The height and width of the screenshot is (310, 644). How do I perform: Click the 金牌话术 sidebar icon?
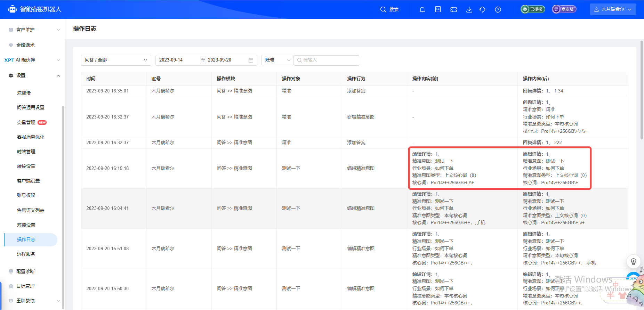[11, 45]
